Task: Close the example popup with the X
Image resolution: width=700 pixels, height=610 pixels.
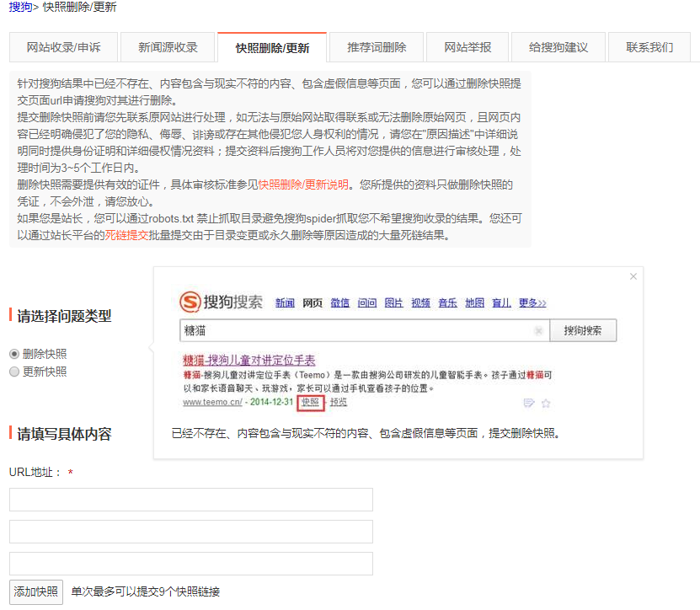Action: click(633, 276)
